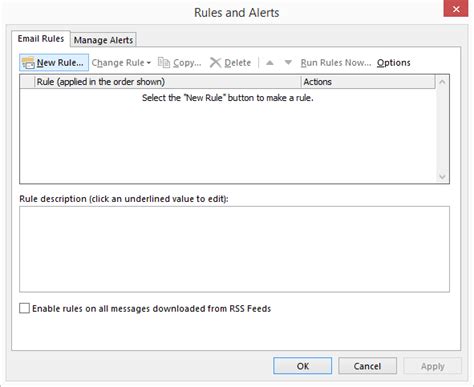Open rule Options
The height and width of the screenshot is (387, 474).
[x=394, y=63]
